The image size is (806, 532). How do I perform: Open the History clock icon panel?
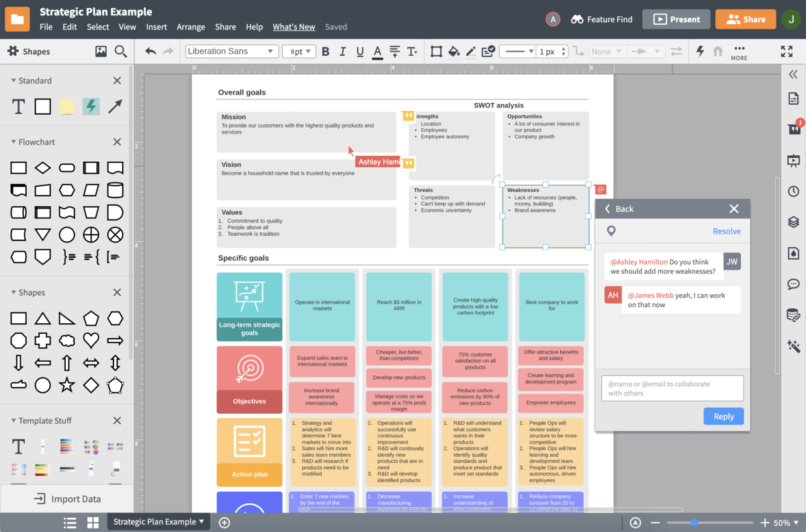coord(793,191)
